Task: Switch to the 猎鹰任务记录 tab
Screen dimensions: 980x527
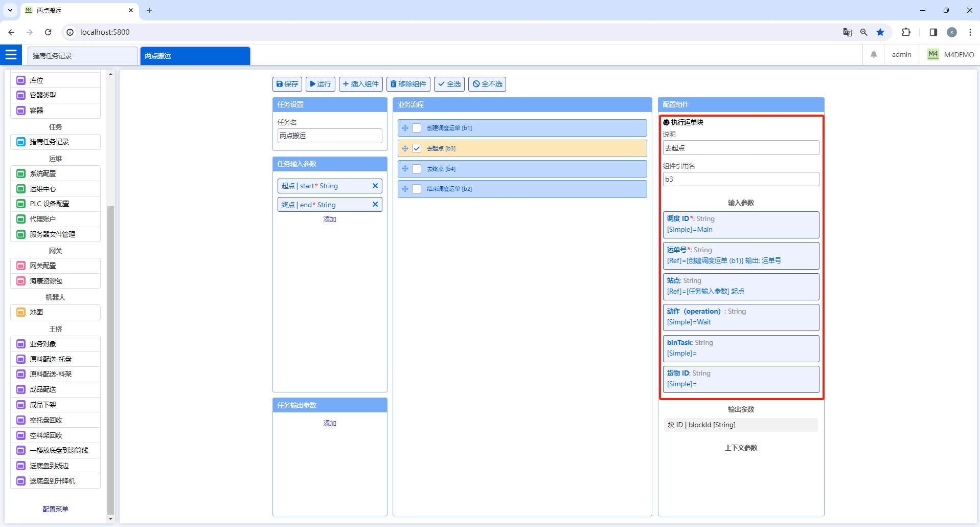Action: coord(83,56)
